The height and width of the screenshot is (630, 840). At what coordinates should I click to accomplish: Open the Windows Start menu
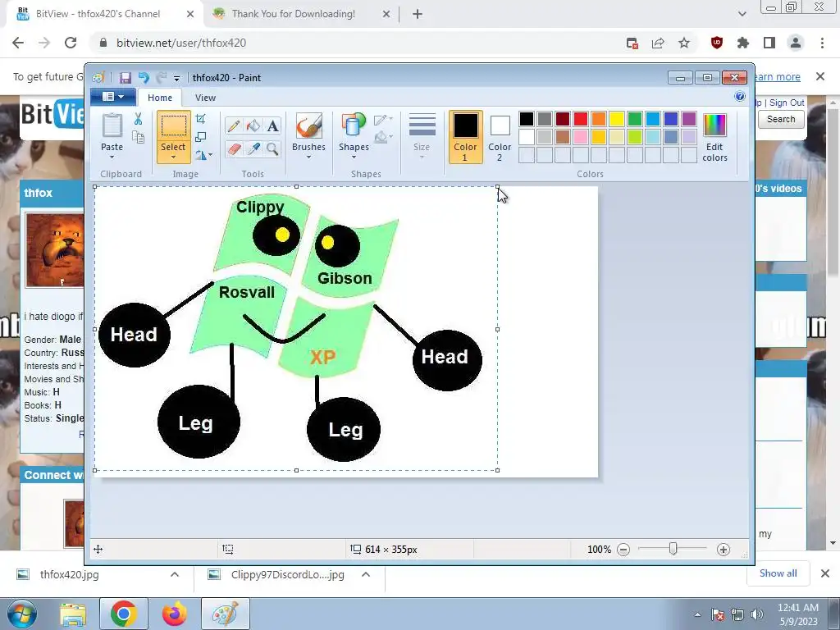click(x=21, y=614)
